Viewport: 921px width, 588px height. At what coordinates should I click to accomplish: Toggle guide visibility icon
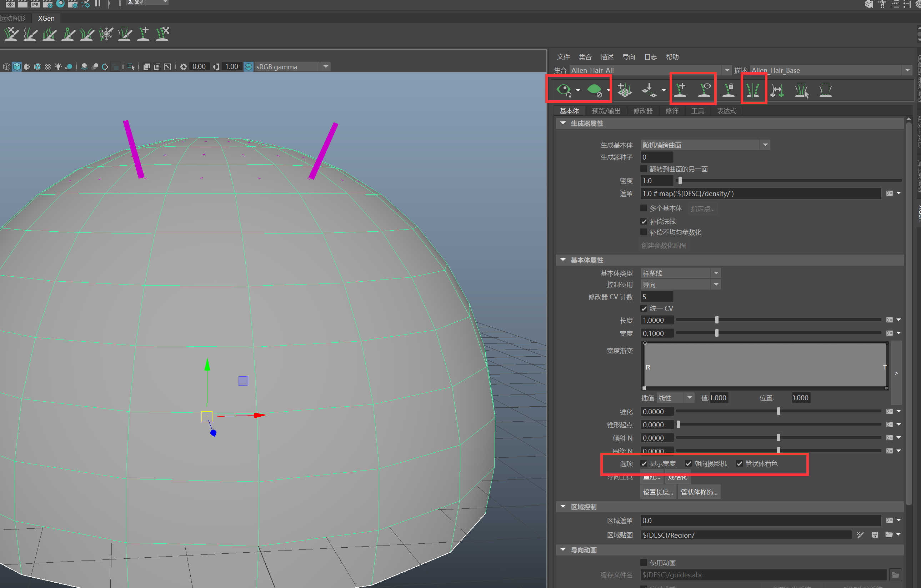(x=705, y=90)
